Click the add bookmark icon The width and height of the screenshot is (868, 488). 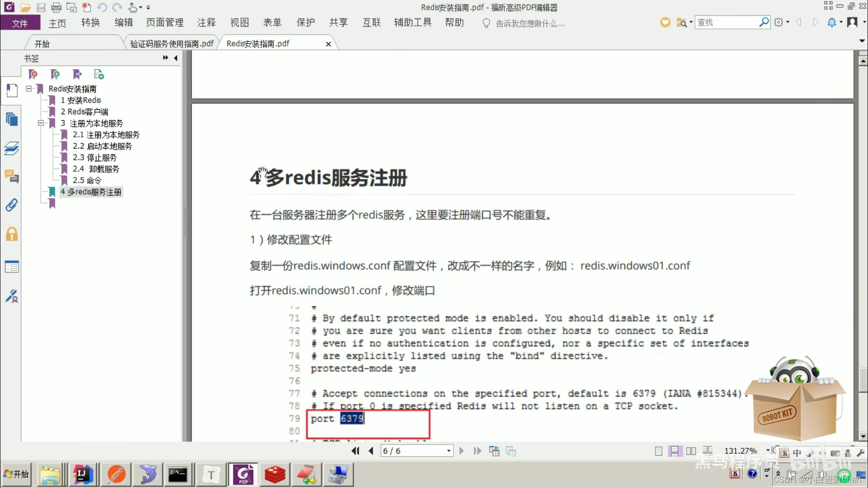[x=55, y=74]
